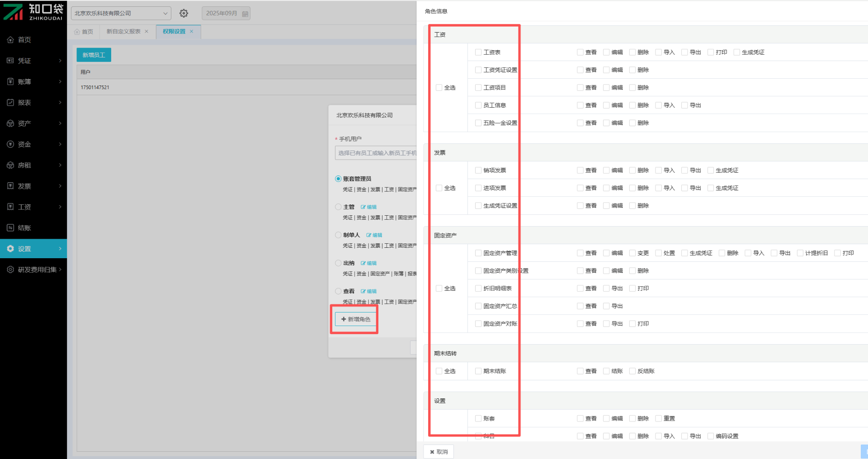Select the 出纳 role radio button

338,263
